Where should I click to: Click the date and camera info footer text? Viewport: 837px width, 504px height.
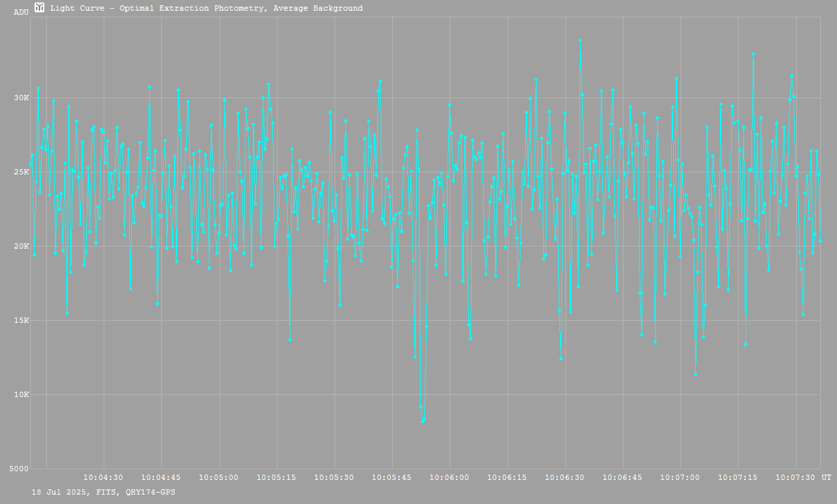[104, 492]
